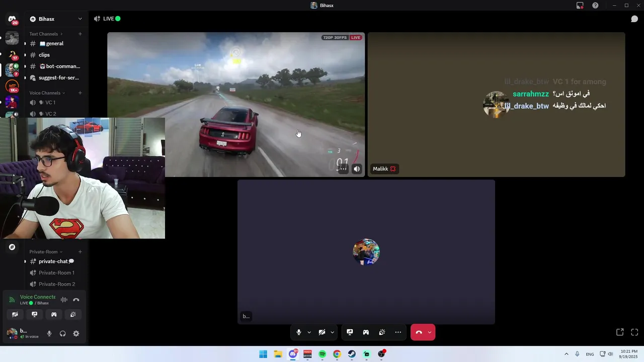Add a channel to Private-Room category
The width and height of the screenshot is (644, 362).
tap(80, 251)
